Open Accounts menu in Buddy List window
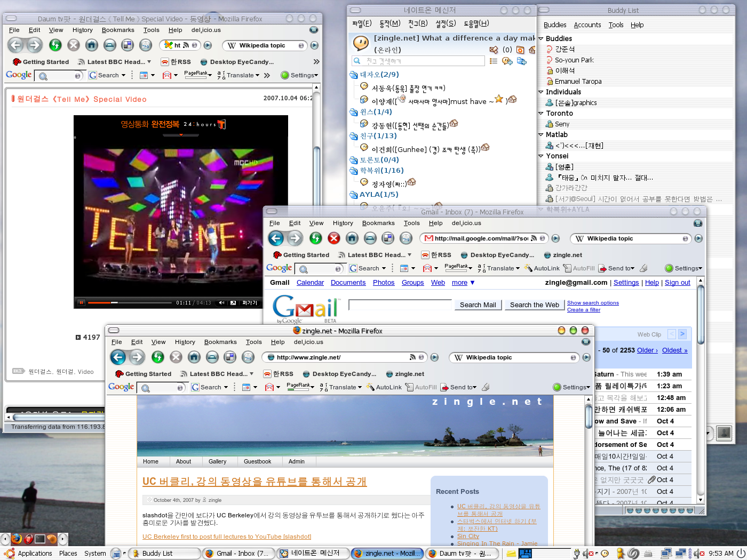Viewport: 747px width, 560px height. coord(587,25)
